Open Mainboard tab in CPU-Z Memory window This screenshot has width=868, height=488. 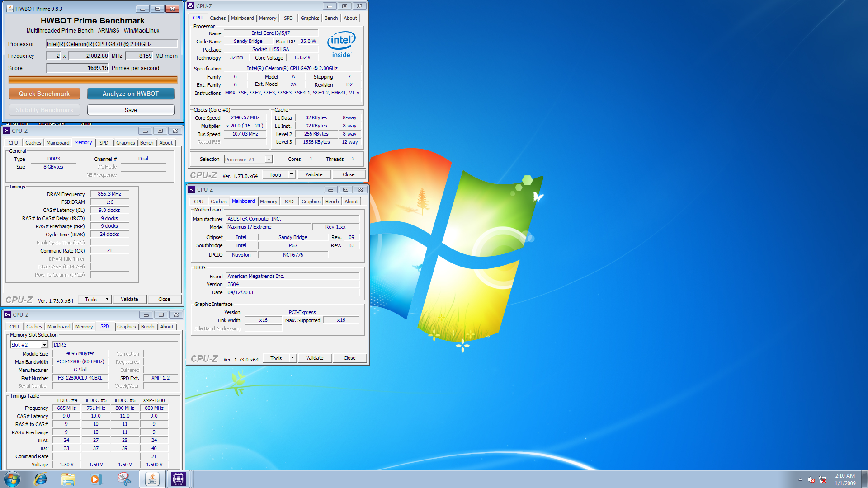(x=58, y=143)
